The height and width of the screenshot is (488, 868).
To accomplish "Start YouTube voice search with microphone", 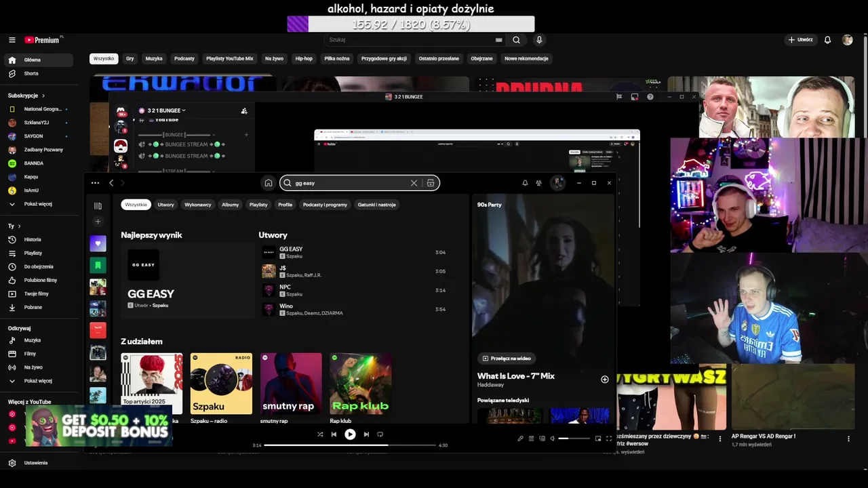I will [x=539, y=40].
